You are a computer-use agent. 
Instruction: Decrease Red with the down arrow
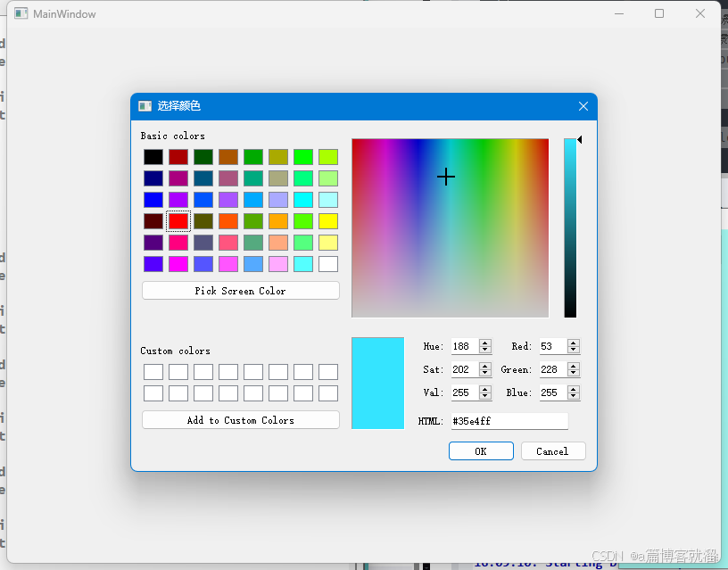click(574, 350)
